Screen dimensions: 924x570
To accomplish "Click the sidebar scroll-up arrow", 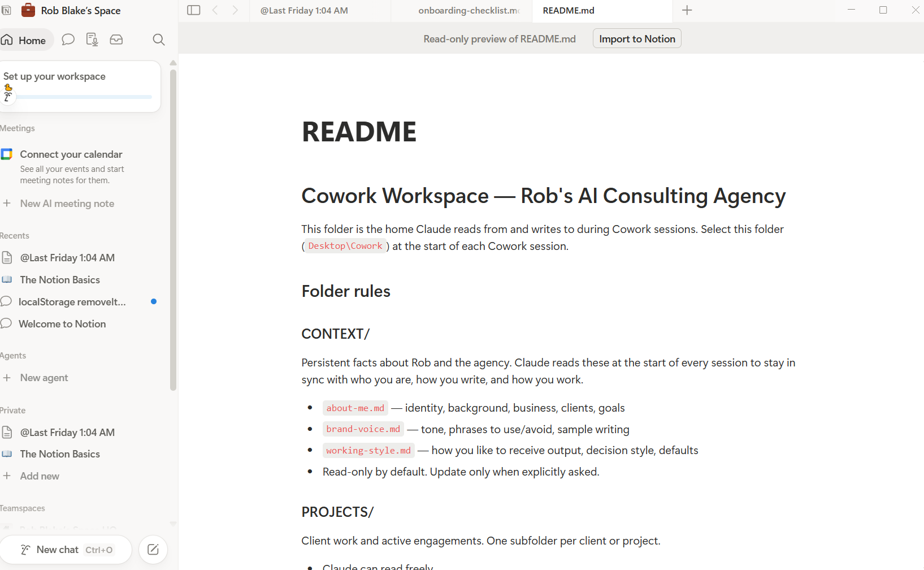I will (x=173, y=63).
